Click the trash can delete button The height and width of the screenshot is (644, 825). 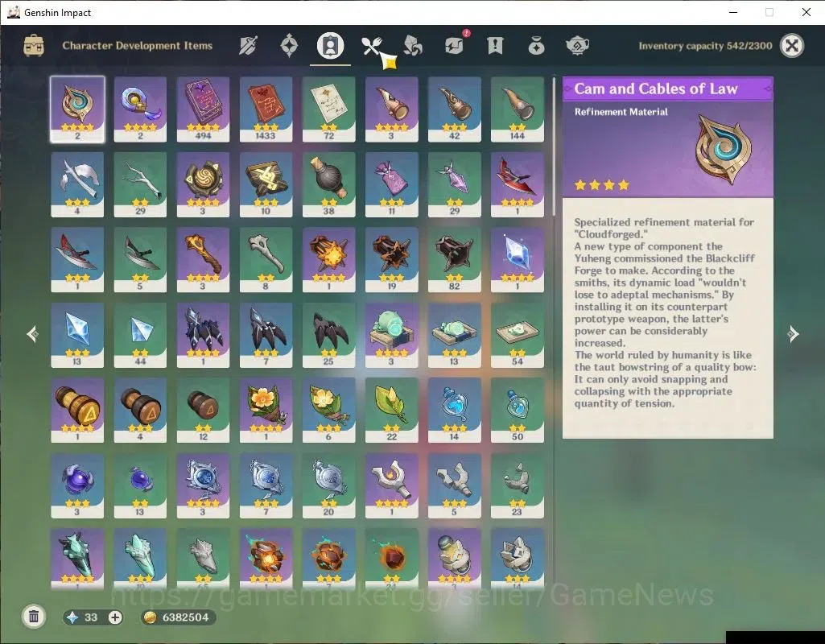[34, 617]
